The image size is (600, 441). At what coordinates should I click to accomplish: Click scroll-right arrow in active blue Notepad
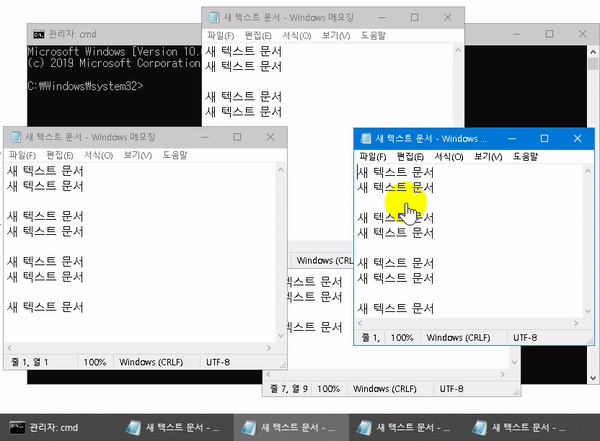(576, 323)
